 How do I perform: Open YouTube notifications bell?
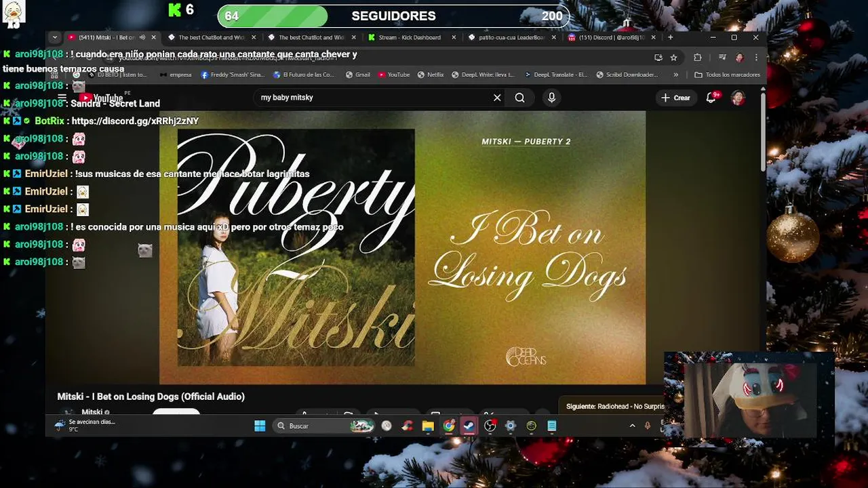click(711, 98)
